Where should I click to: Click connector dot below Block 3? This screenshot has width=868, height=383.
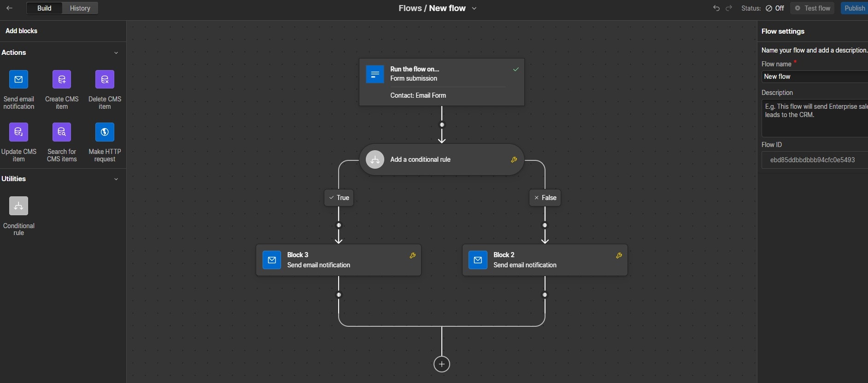coord(339,295)
